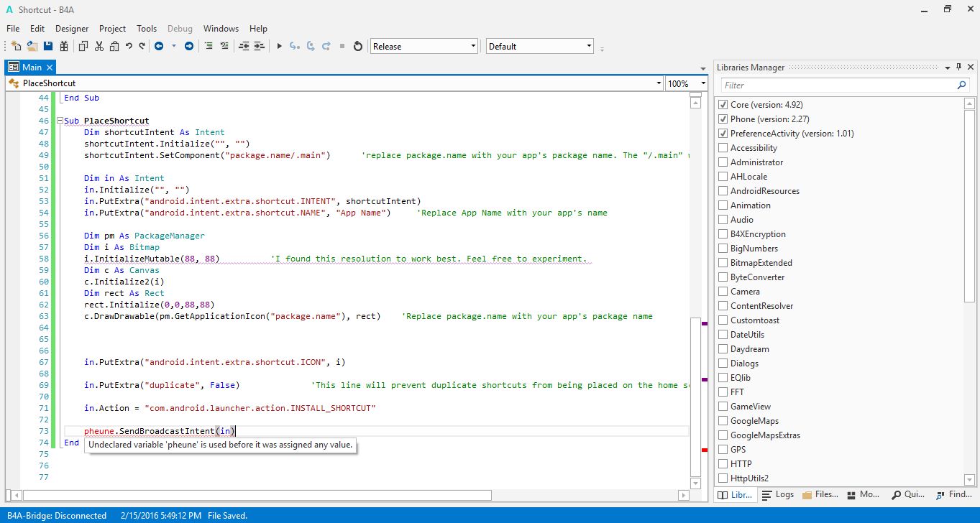Run the project with play icon
Image resolution: width=980 pixels, height=523 pixels.
(280, 46)
